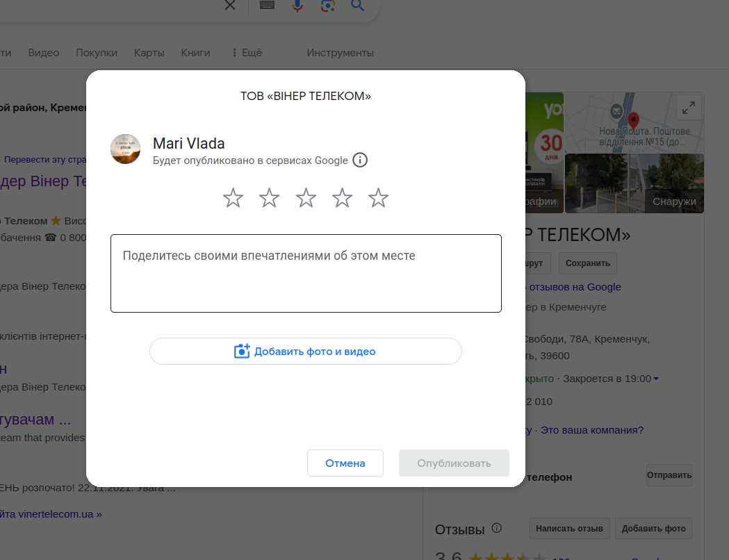
Task: Rate three stars in review dialog
Action: coord(306,198)
